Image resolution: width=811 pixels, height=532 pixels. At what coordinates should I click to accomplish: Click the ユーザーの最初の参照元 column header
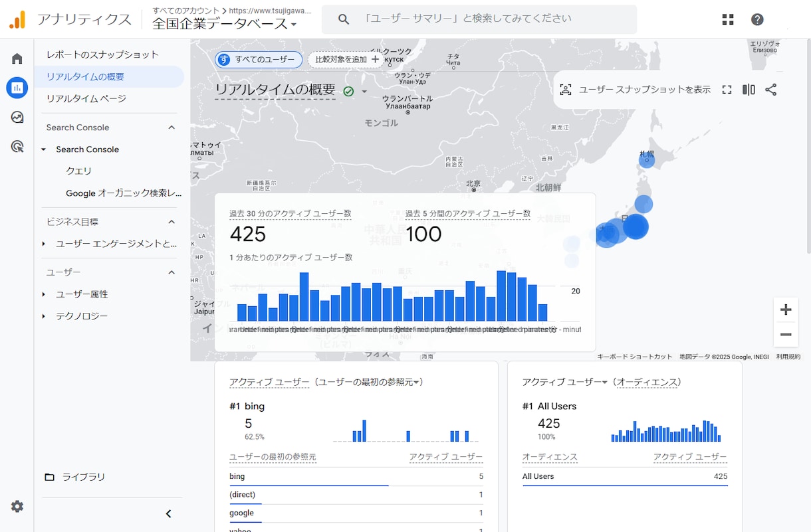click(273, 458)
